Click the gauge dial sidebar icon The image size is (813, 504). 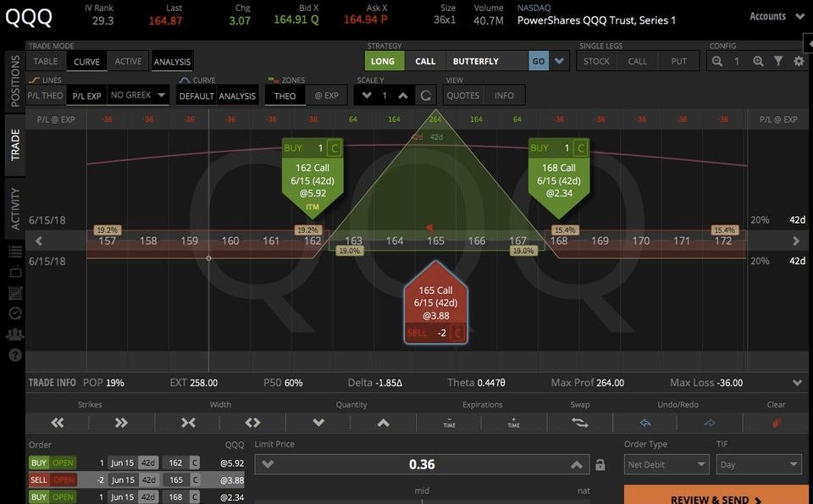15,313
